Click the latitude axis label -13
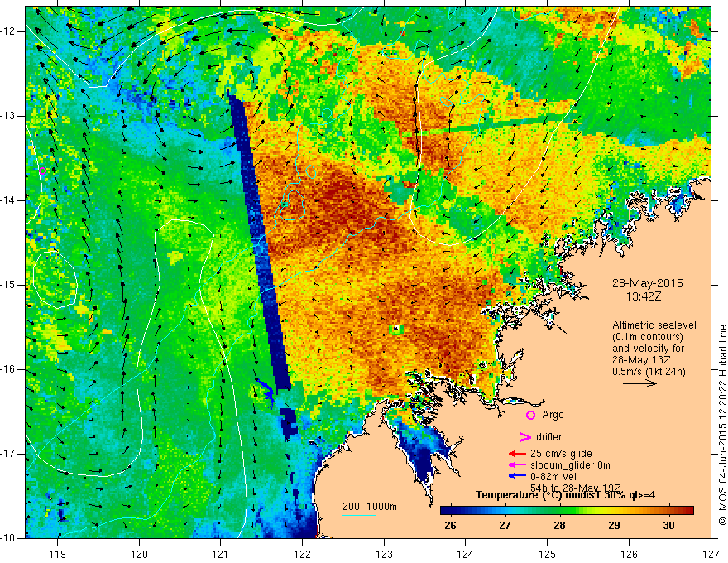The width and height of the screenshot is (728, 563). click(x=8, y=116)
